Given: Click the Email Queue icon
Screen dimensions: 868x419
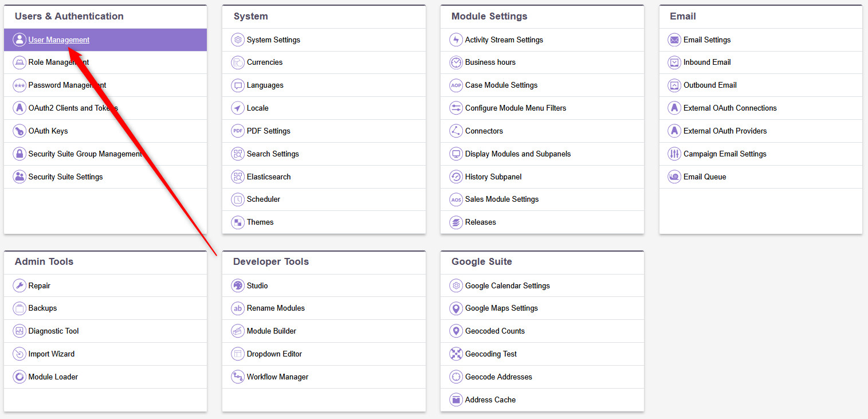Looking at the screenshot, I should [674, 177].
